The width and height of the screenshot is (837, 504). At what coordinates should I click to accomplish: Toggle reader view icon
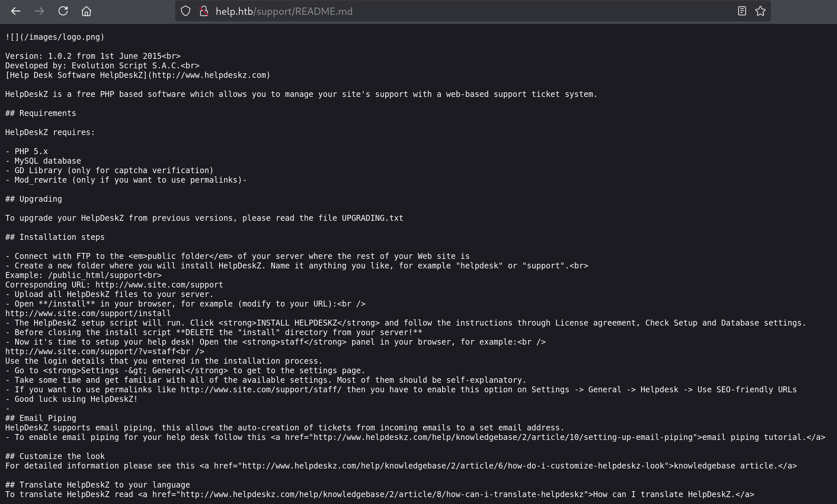pyautogui.click(x=742, y=11)
